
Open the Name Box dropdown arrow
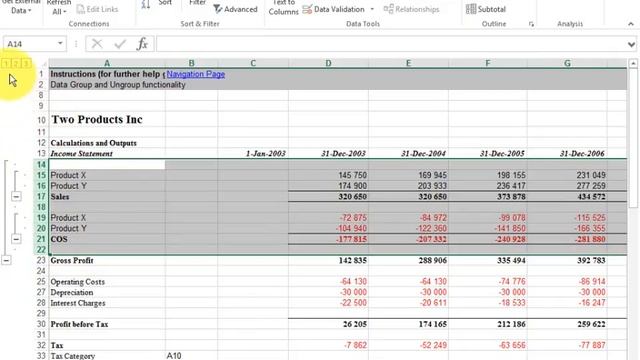point(60,44)
